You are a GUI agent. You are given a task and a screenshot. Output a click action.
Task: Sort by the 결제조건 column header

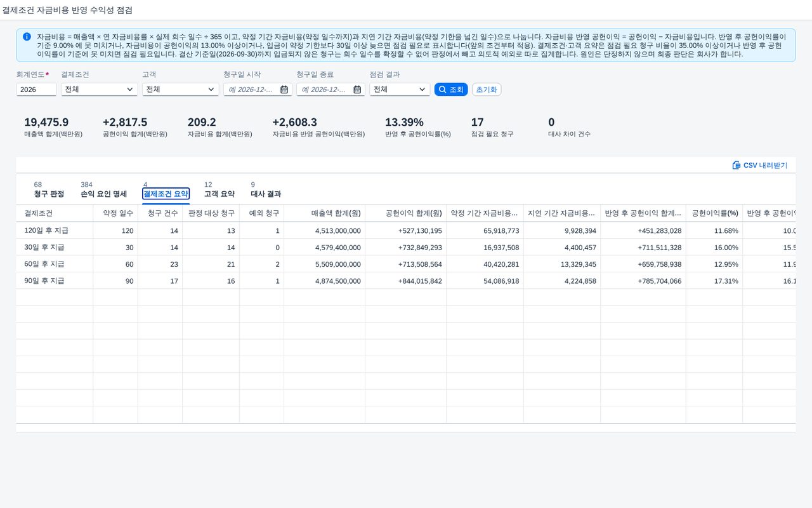(x=55, y=213)
